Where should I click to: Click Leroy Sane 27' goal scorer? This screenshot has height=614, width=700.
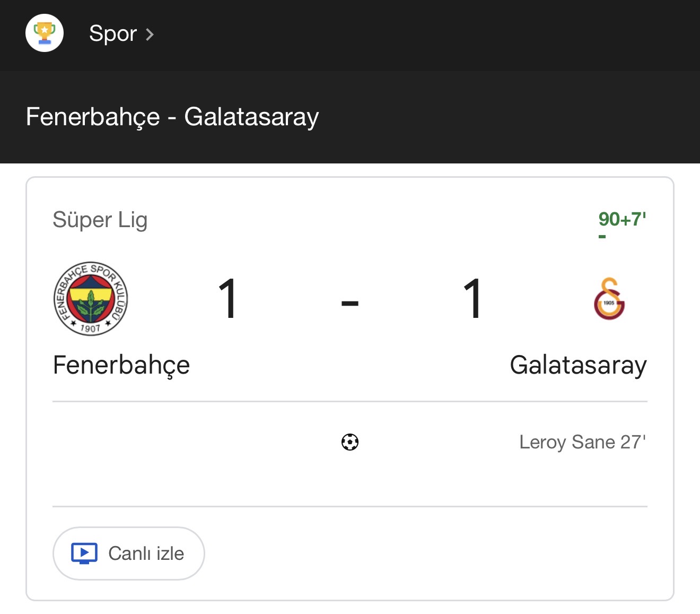tap(582, 442)
